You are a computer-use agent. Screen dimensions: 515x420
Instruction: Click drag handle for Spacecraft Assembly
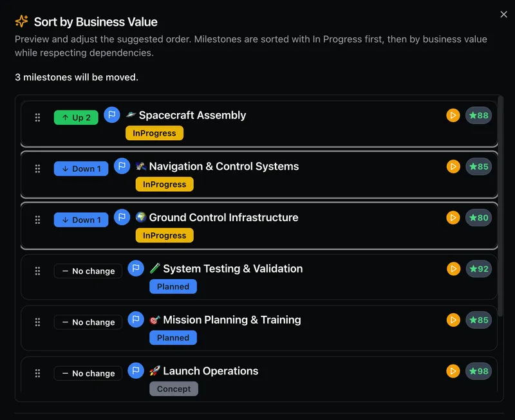coord(37,117)
